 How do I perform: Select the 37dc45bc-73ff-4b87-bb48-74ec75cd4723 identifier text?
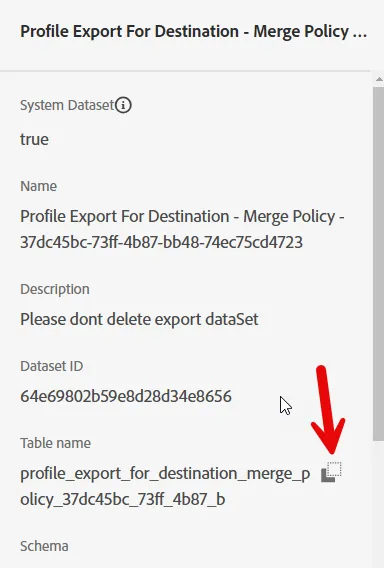point(161,242)
